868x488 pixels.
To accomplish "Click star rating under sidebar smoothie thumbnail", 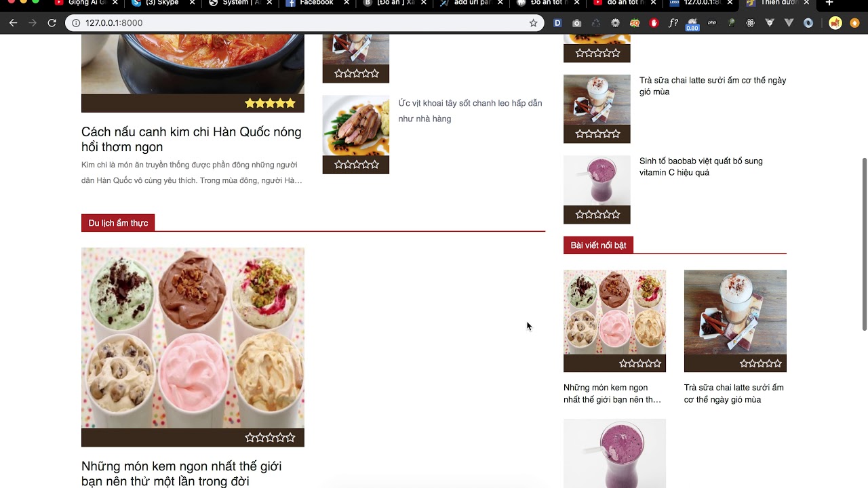I will (597, 215).
